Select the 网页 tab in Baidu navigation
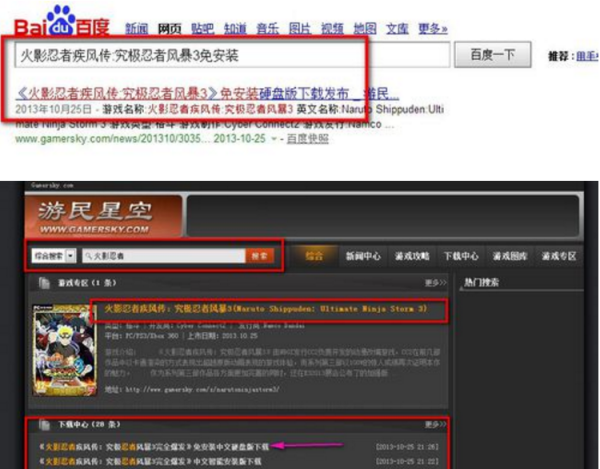Screen dimensions: 600x469 pos(170,29)
